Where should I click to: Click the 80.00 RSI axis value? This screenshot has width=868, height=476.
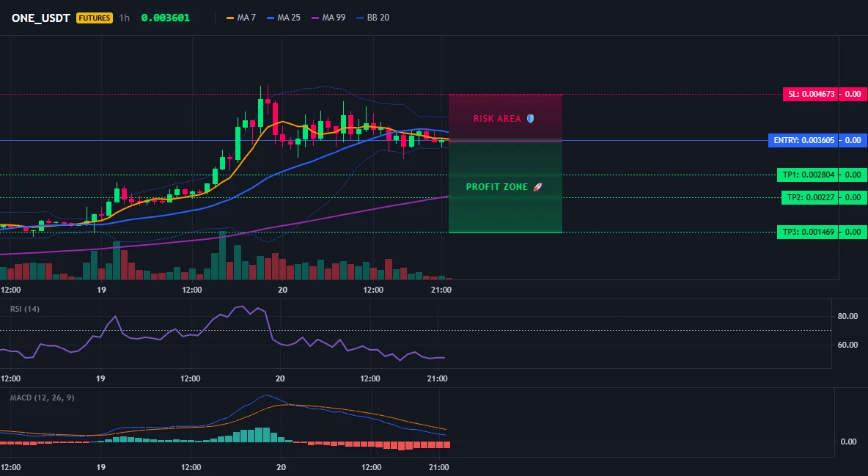tap(847, 316)
